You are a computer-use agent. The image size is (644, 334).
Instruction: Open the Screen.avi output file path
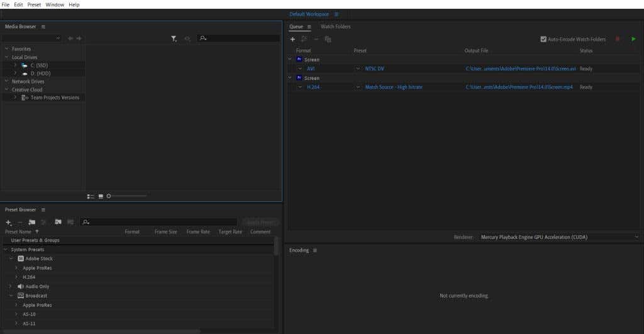click(x=520, y=69)
